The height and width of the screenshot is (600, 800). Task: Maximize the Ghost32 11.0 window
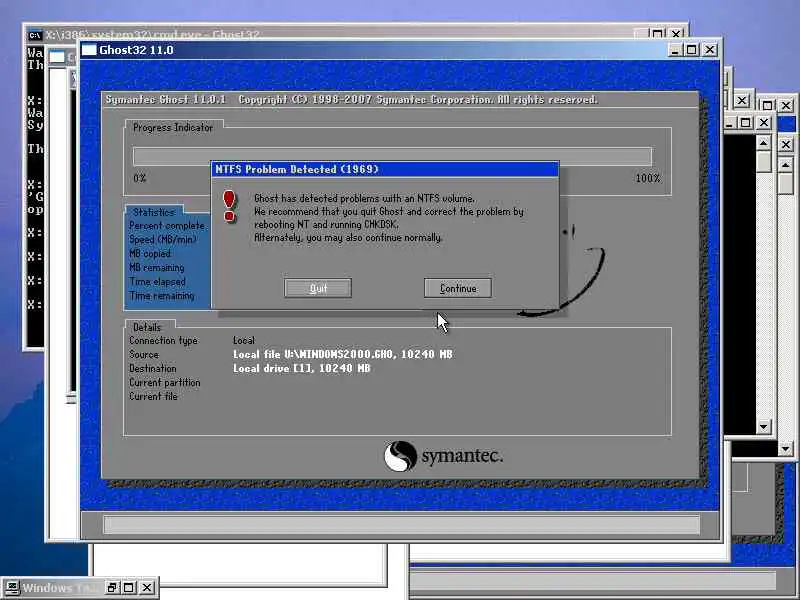point(692,50)
